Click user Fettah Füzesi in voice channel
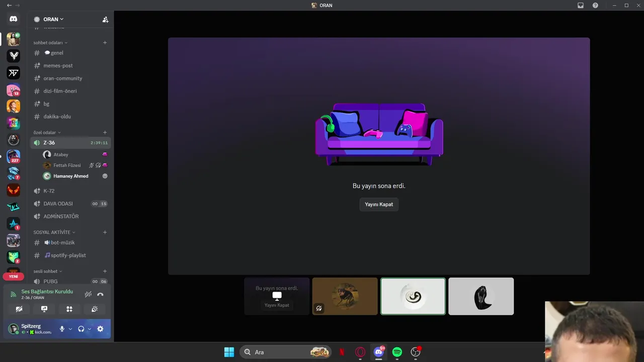644x362 pixels. coord(75,165)
